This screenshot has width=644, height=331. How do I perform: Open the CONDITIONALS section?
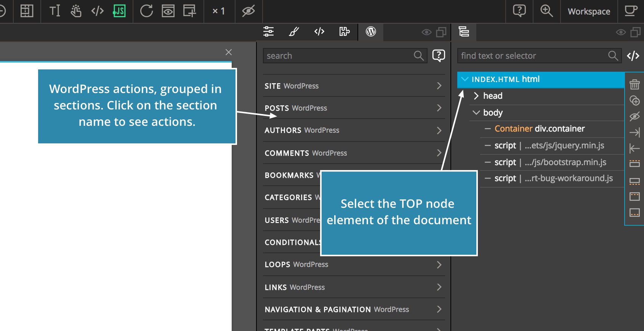(x=292, y=242)
